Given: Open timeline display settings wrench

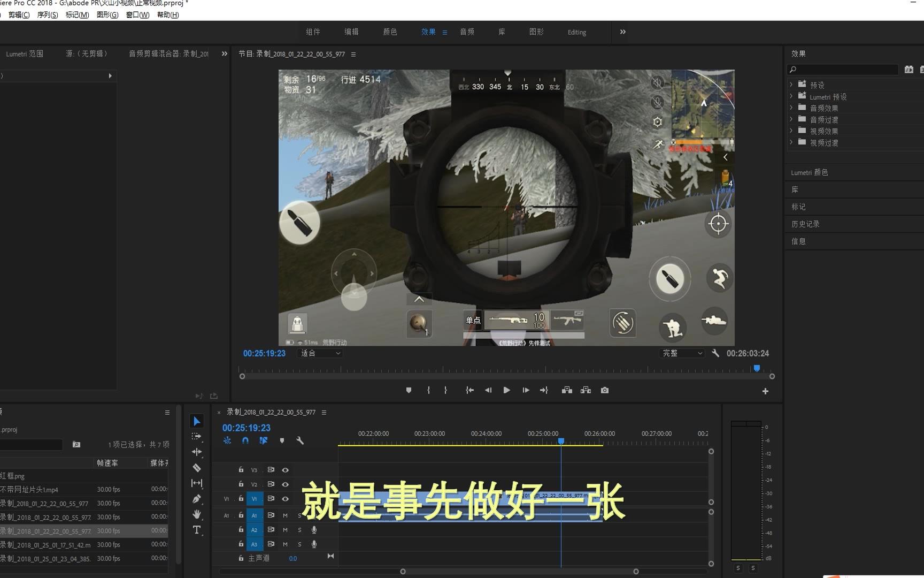Looking at the screenshot, I should (300, 440).
